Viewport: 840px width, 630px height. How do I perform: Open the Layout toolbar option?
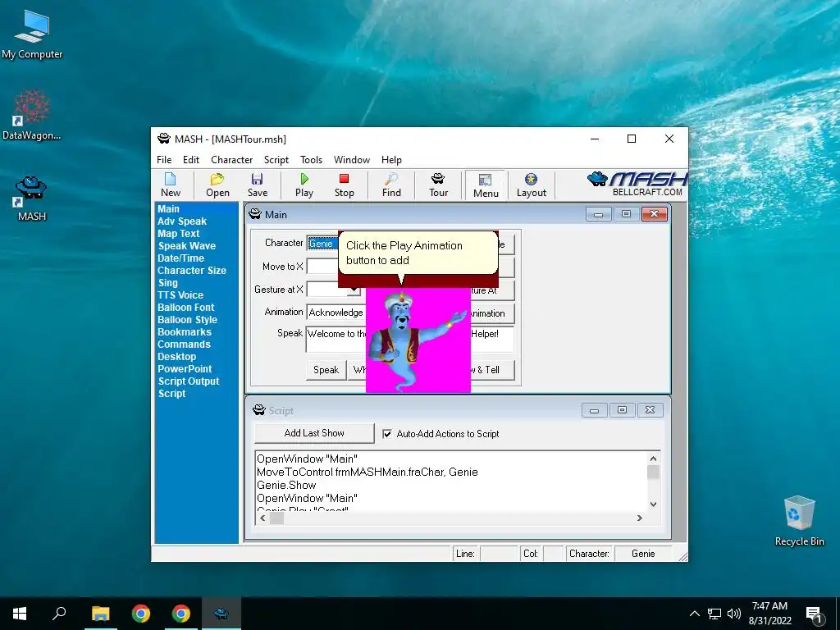(531, 185)
